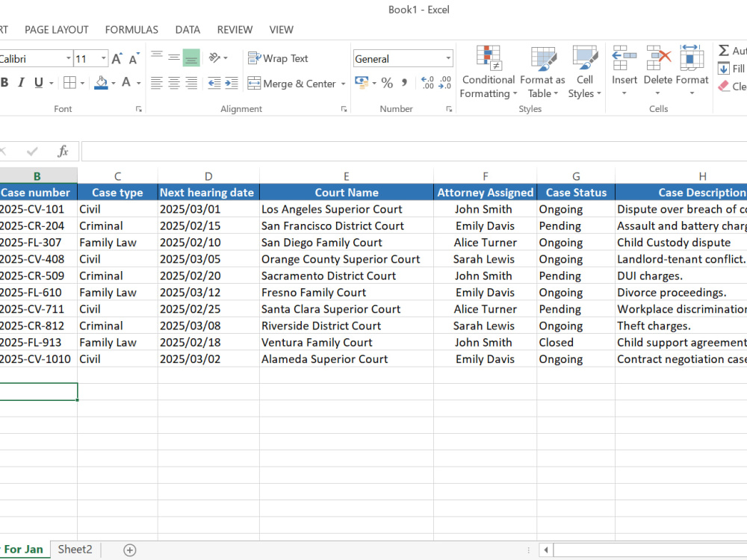Viewport: 747px width, 560px height.
Task: Click Decrease Indent icon
Action: [214, 83]
